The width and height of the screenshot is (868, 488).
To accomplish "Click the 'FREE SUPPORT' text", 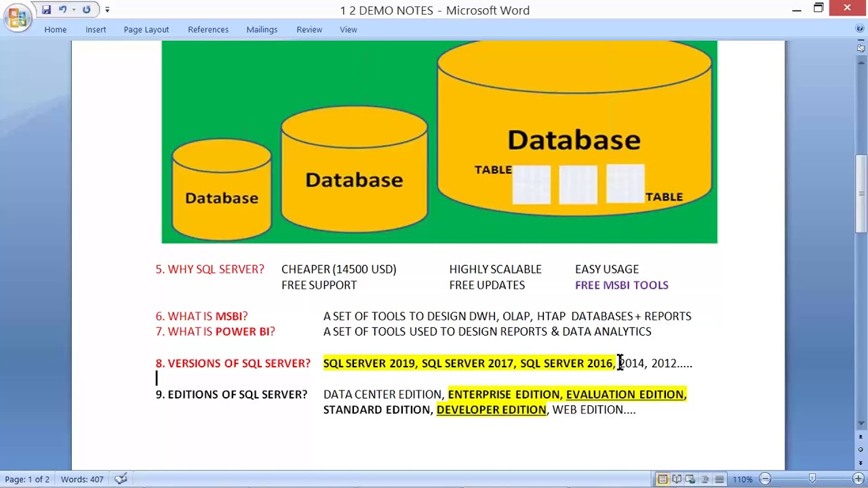I will [x=319, y=285].
